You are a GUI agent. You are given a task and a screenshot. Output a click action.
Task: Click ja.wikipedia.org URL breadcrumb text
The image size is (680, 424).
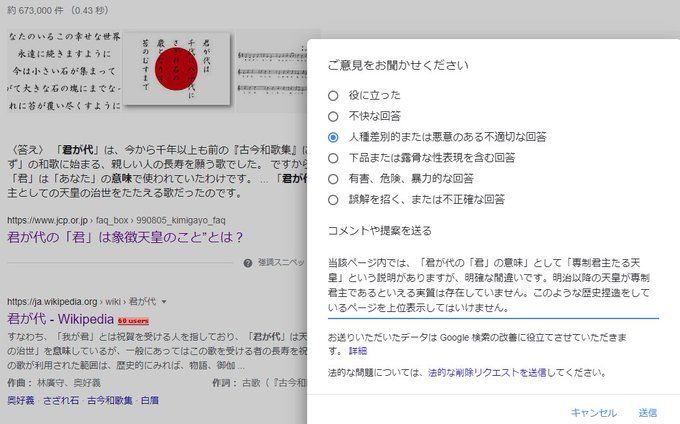[81, 302]
